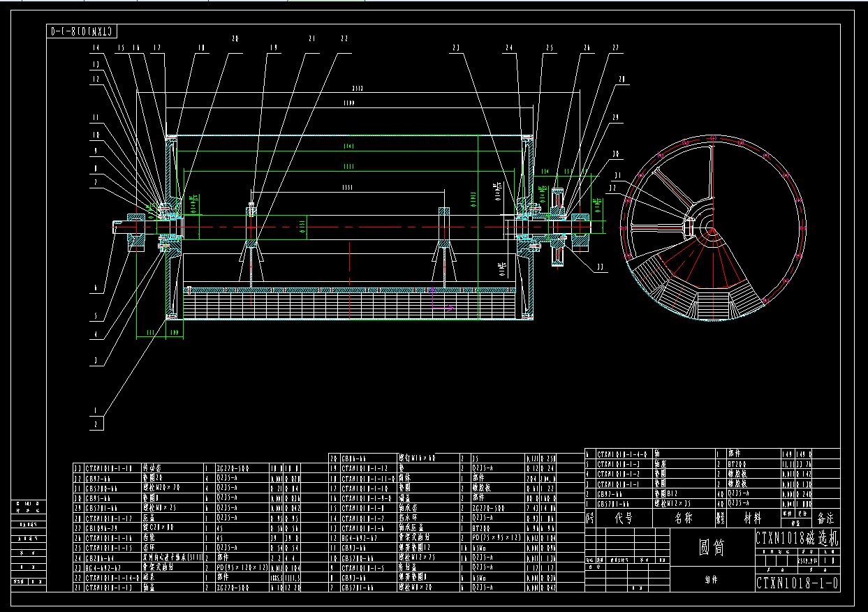Select the 备注 column header
Image resolution: width=868 pixels, height=612 pixels.
(x=826, y=519)
